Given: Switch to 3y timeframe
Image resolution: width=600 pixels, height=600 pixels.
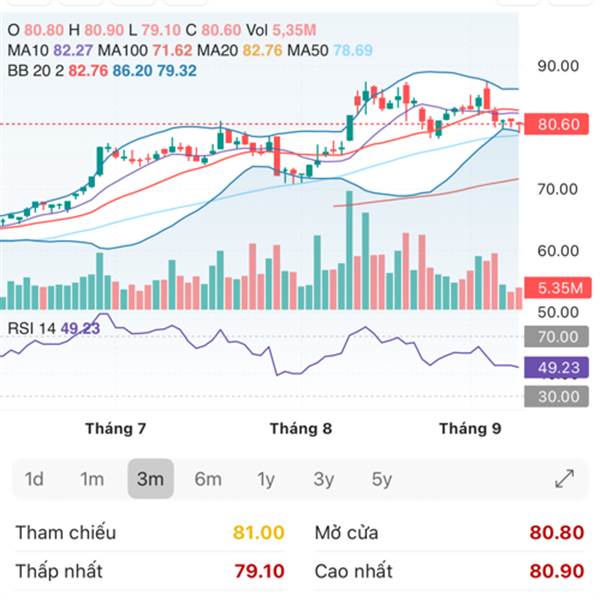Looking at the screenshot, I should [x=324, y=479].
